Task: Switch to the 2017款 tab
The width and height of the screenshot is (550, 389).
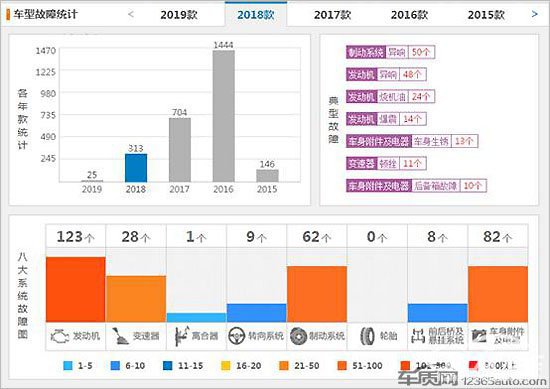Action: [332, 15]
